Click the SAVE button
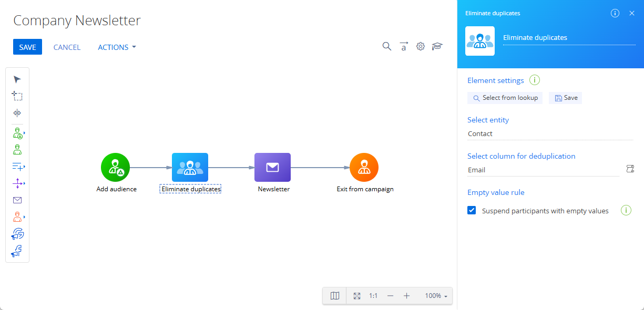The width and height of the screenshot is (644, 310). (27, 47)
